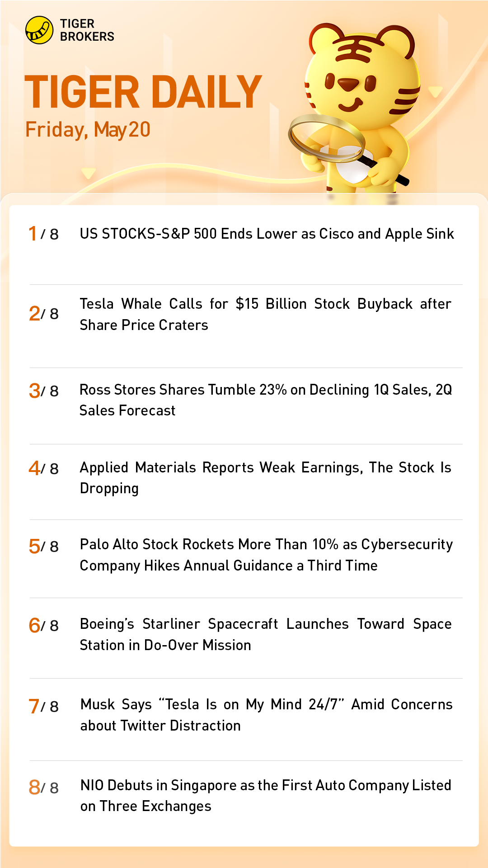Click the down-arrow triangle below the date
488x868 pixels.
click(x=88, y=173)
